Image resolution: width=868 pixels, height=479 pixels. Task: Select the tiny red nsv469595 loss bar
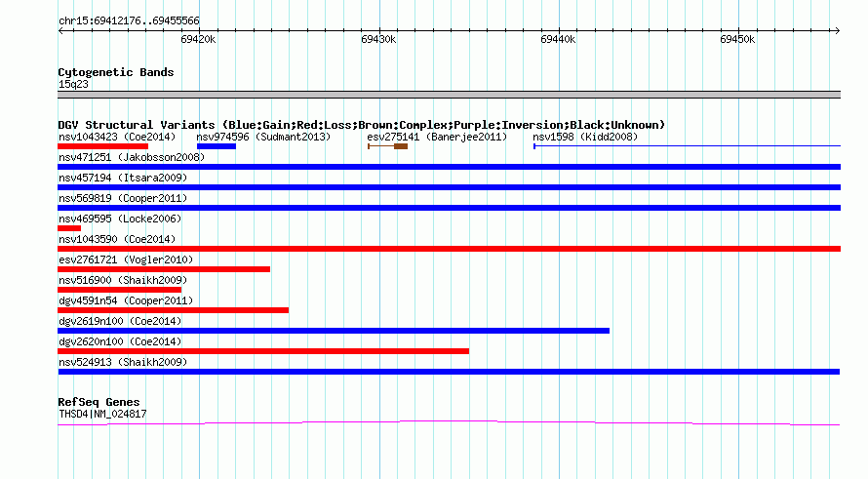(69, 228)
